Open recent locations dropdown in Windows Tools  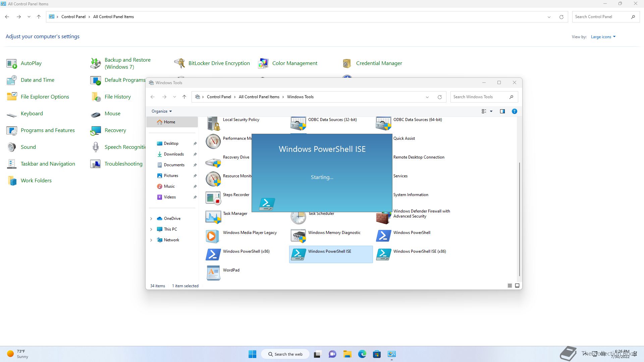pos(174,97)
